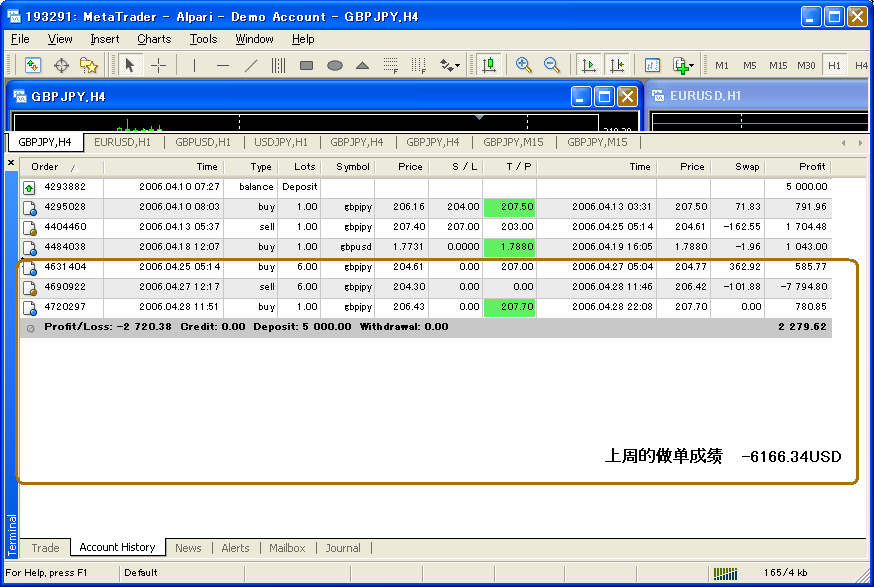Zoom in on the chart
Image resolution: width=874 pixels, height=587 pixels.
pos(523,65)
